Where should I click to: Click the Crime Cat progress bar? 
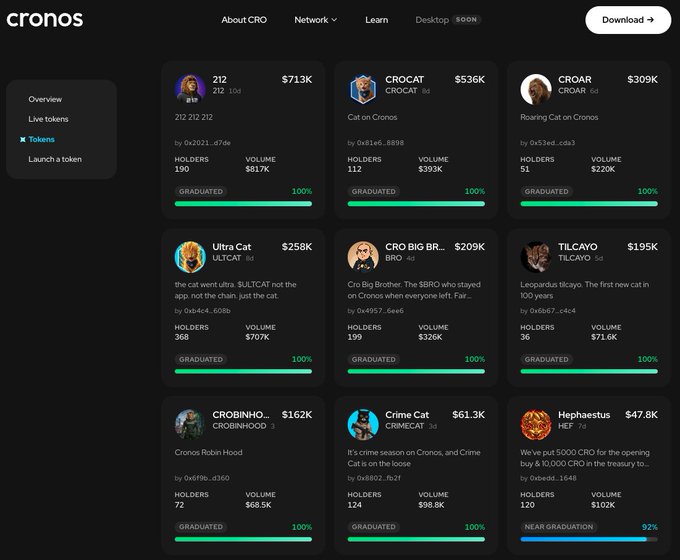(416, 539)
